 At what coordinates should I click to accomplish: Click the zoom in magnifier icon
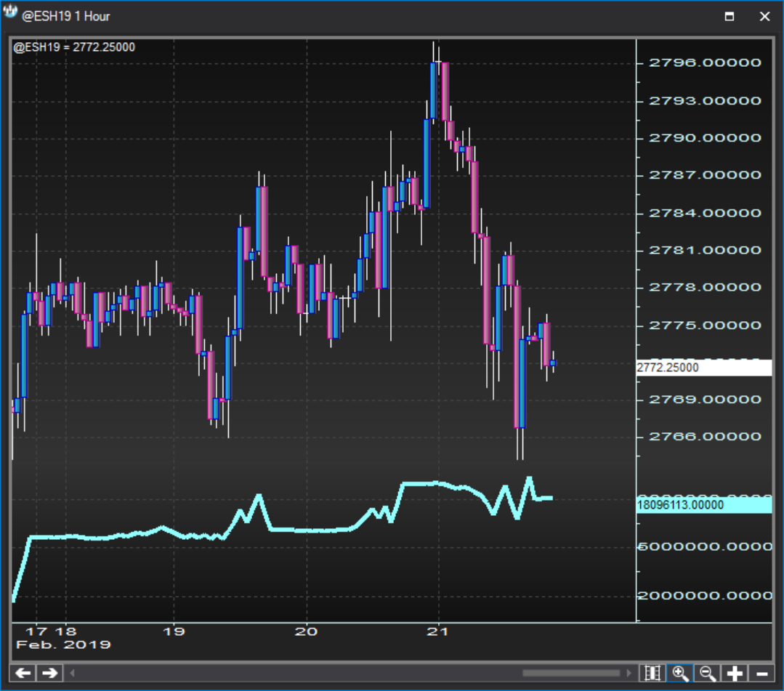(680, 673)
